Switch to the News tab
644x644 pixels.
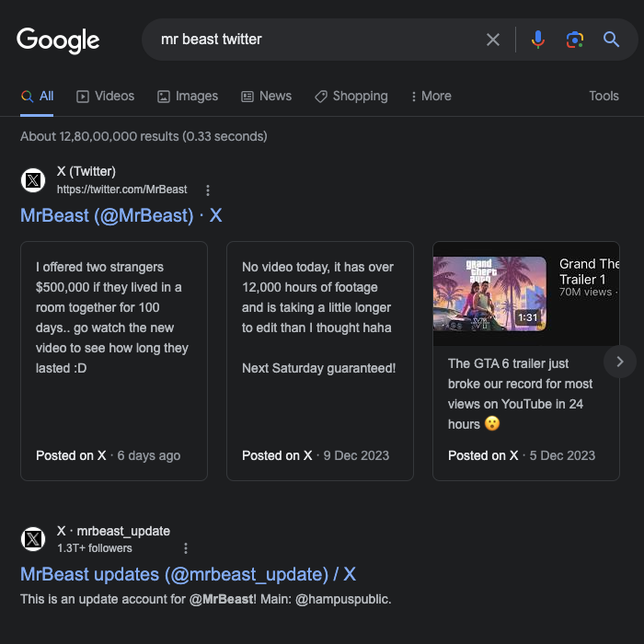tap(266, 96)
